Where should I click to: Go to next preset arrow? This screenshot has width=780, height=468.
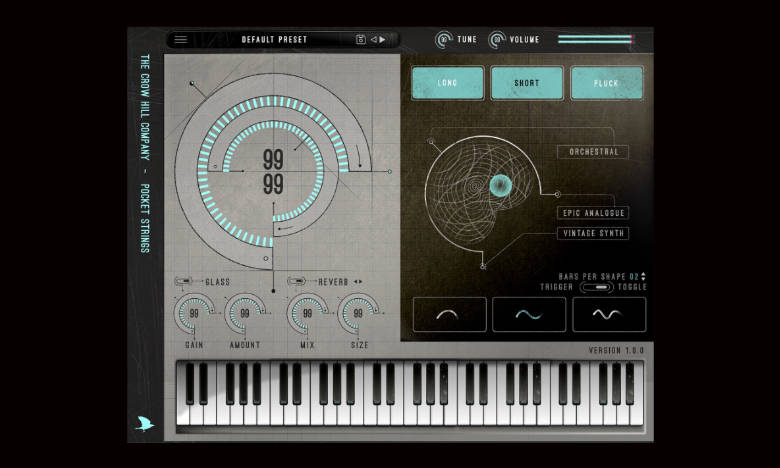coord(382,39)
